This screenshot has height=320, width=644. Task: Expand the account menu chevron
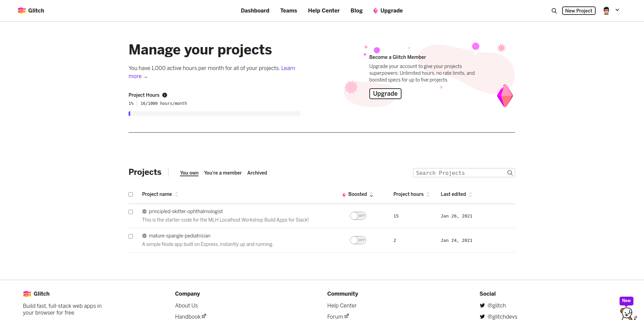coord(617,10)
